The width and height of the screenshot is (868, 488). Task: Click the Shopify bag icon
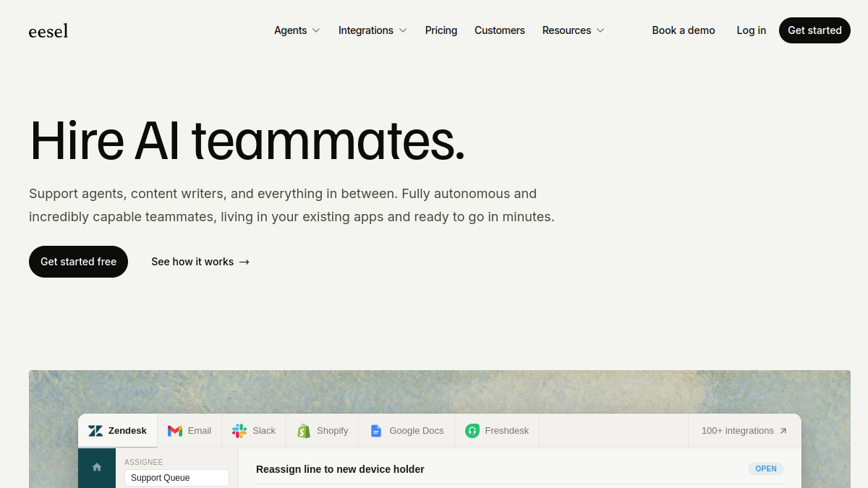pos(304,431)
